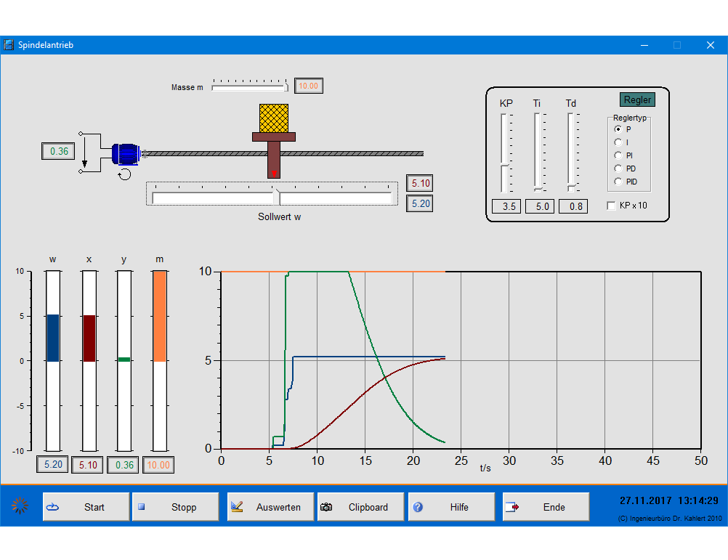Toggle the Regler button
This screenshot has height=560, width=728.
637,100
